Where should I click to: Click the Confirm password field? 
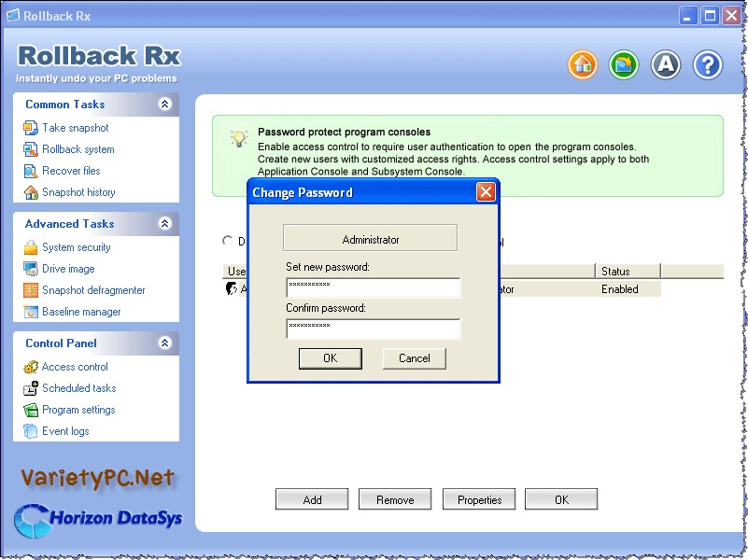coord(373,329)
